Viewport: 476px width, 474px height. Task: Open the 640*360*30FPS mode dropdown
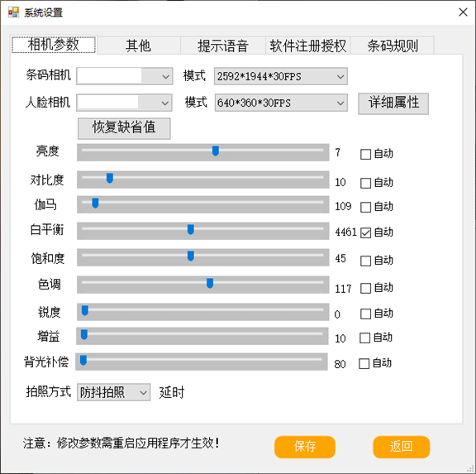click(281, 103)
